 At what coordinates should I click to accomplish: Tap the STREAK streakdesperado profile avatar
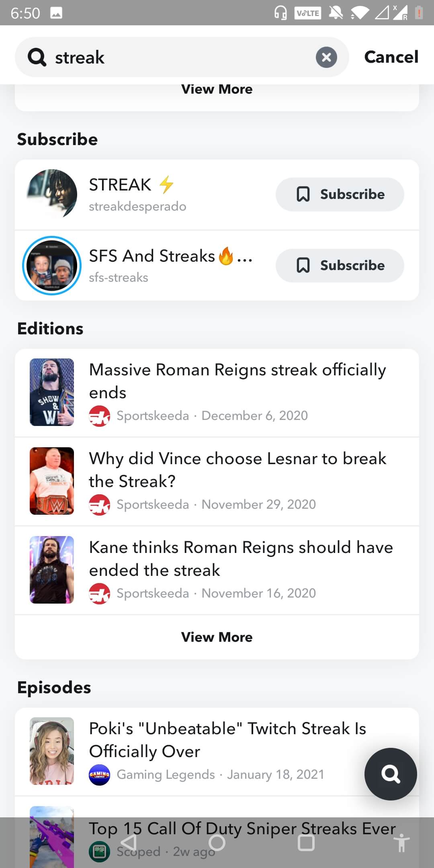tap(52, 194)
